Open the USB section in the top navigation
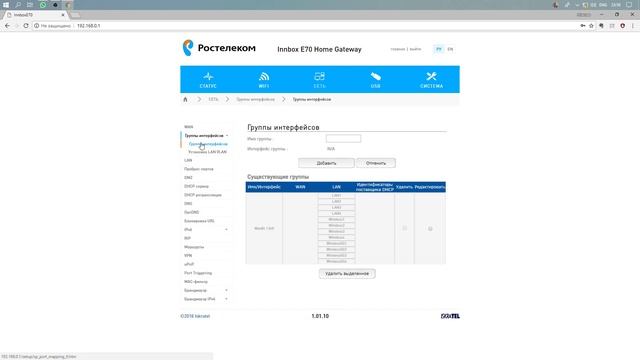Screen dimensions: 640x360 376,80
